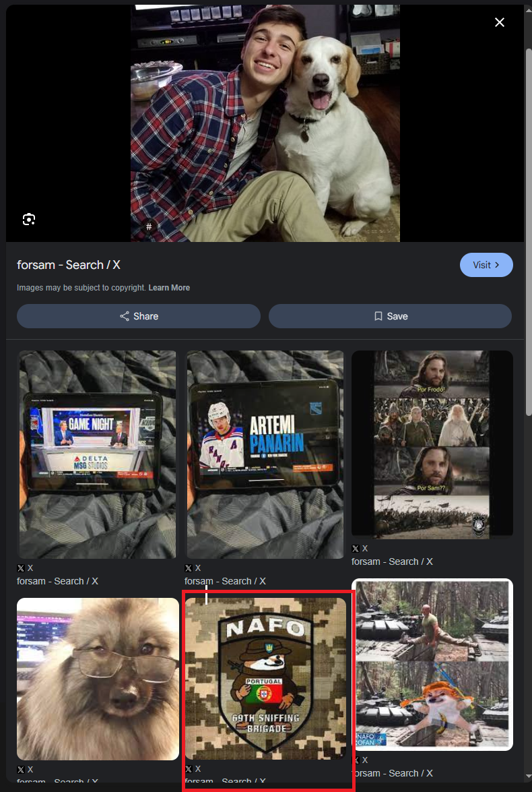The width and height of the screenshot is (532, 792).
Task: Close the image preview panel
Action: pyautogui.click(x=499, y=22)
